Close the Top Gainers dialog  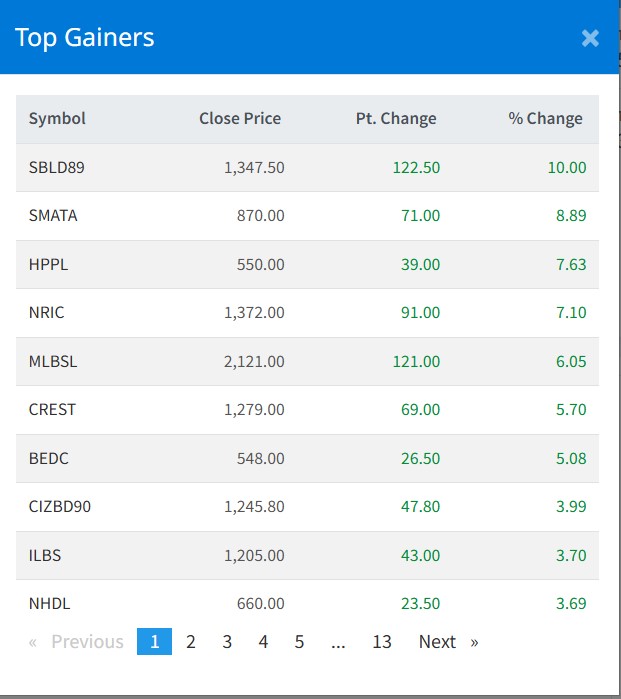(590, 38)
